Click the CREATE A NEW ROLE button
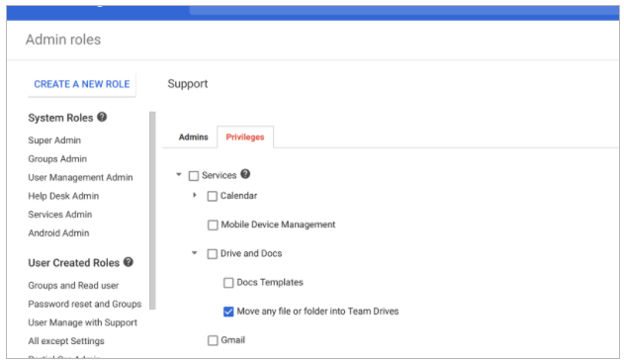This screenshot has width=624, height=364. (82, 84)
